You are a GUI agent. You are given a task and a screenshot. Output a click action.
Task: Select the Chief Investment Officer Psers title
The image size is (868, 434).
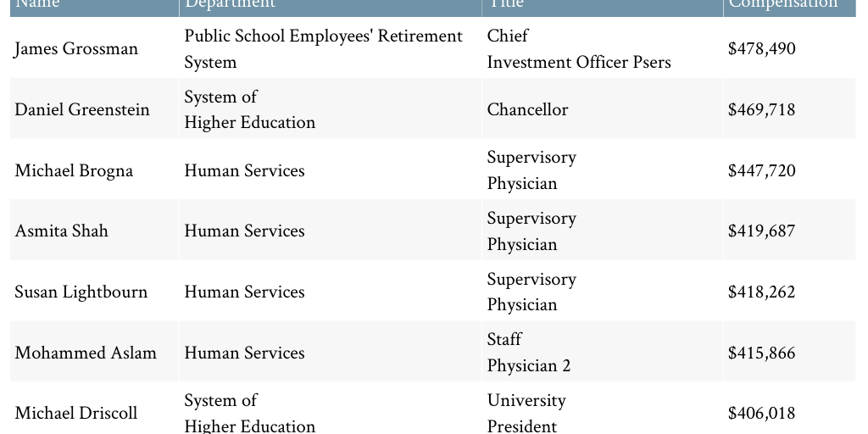[x=578, y=49]
